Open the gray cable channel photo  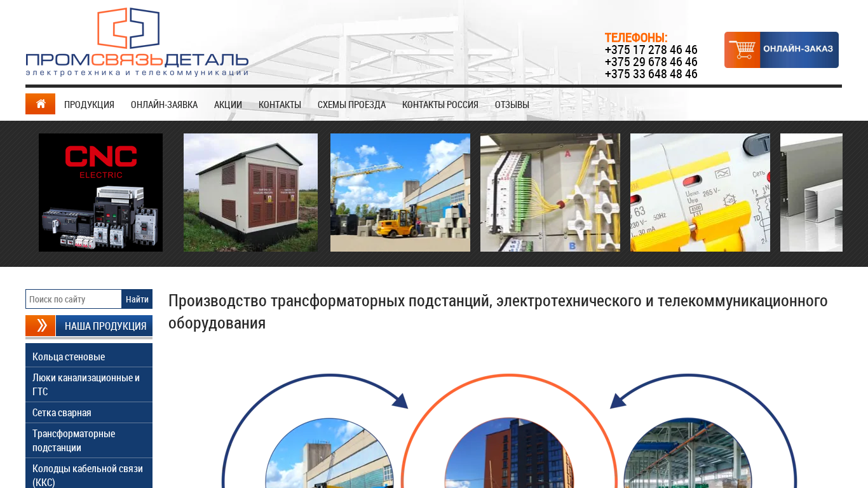click(x=811, y=193)
